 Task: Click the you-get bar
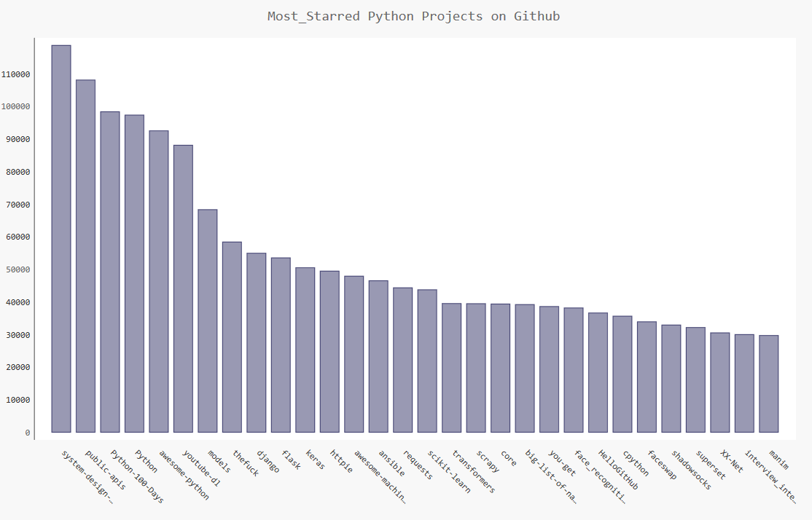coord(549,369)
